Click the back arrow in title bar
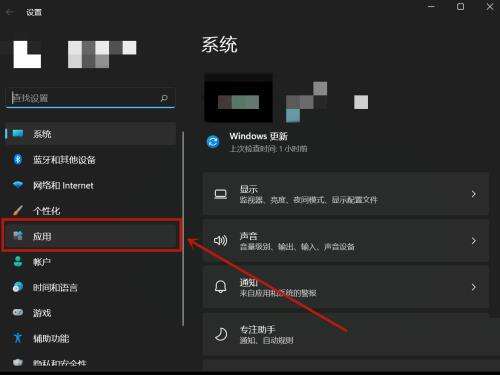Image resolution: width=500 pixels, height=375 pixels. pyautogui.click(x=10, y=12)
